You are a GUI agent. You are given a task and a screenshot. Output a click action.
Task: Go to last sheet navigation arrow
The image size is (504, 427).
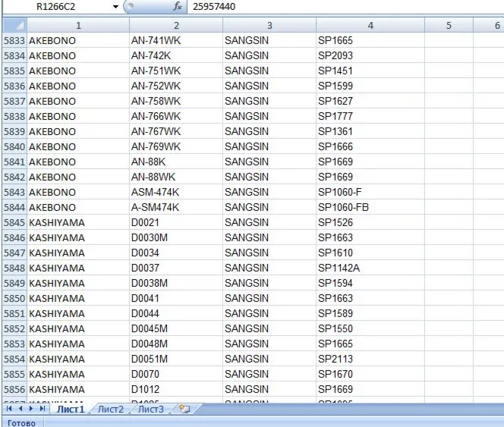(x=42, y=409)
